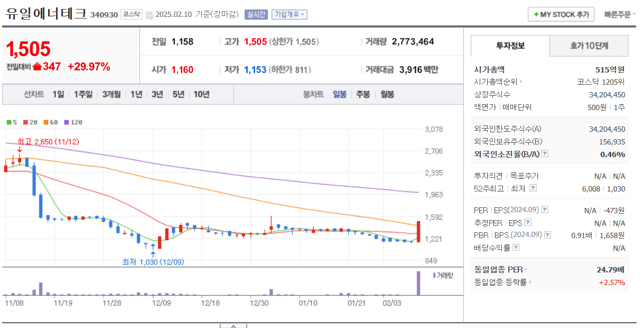Image resolution: width=644 pixels, height=328 pixels.
Task: Switch to the 투자정보 tab
Action: point(510,46)
